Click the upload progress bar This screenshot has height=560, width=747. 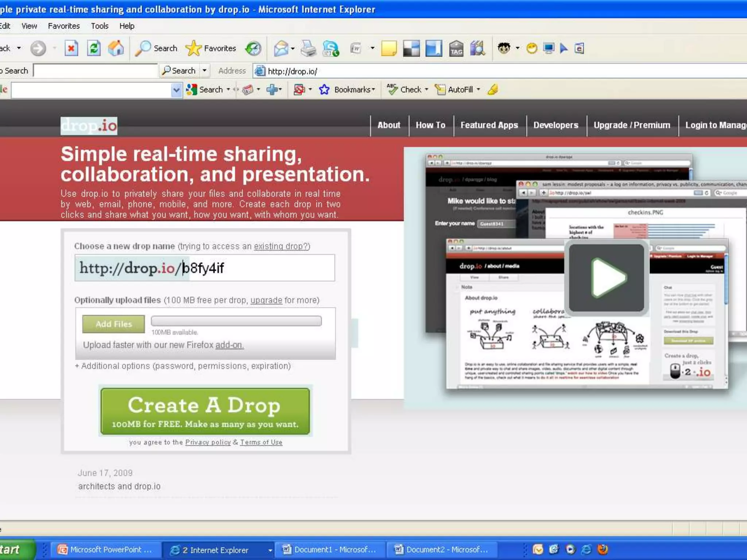(236, 321)
